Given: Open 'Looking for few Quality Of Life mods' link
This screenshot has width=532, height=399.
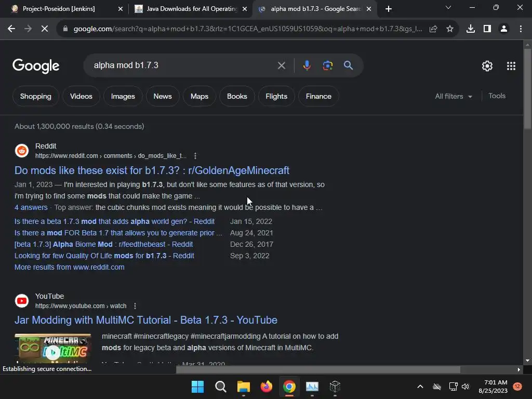Looking at the screenshot, I should (104, 256).
